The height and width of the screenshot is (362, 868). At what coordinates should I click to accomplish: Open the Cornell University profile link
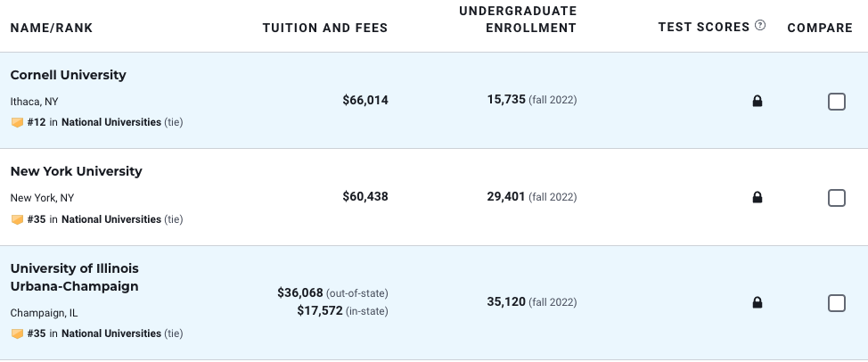(x=68, y=75)
